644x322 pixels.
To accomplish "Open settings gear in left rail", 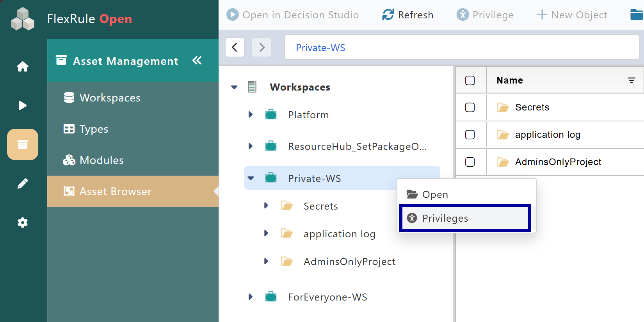I will pyautogui.click(x=23, y=222).
